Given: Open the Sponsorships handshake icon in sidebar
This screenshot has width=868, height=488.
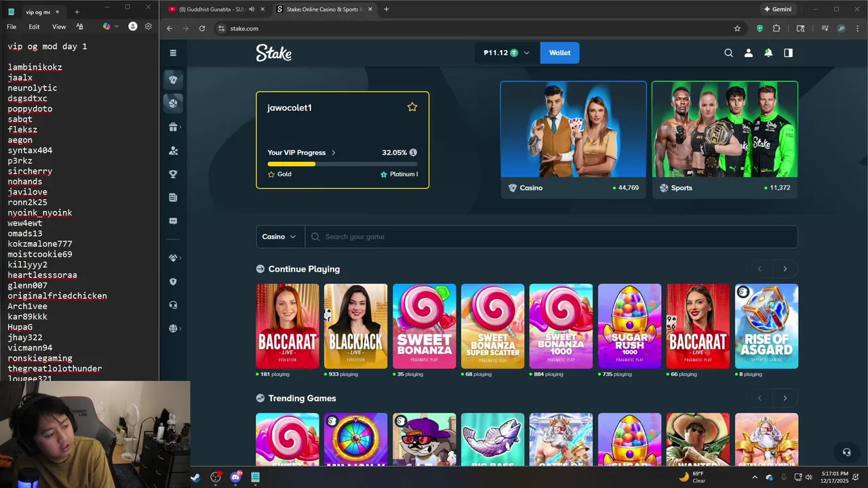Looking at the screenshot, I should coord(173,258).
